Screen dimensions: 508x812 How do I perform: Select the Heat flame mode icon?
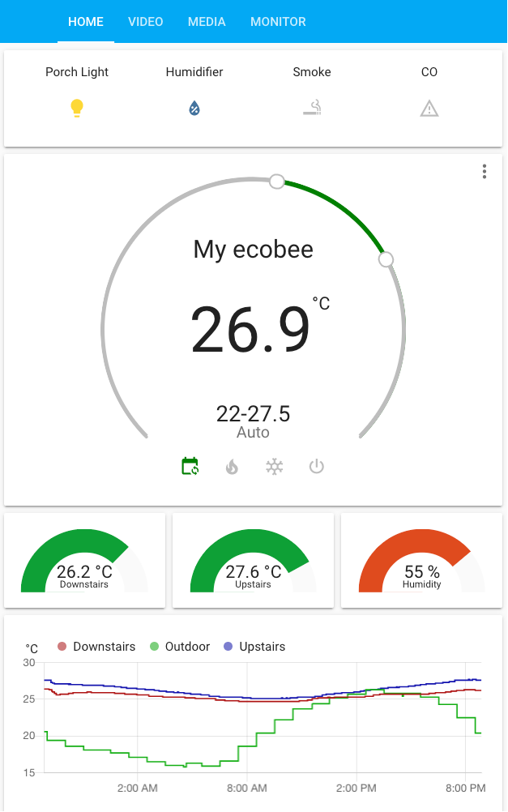[233, 467]
